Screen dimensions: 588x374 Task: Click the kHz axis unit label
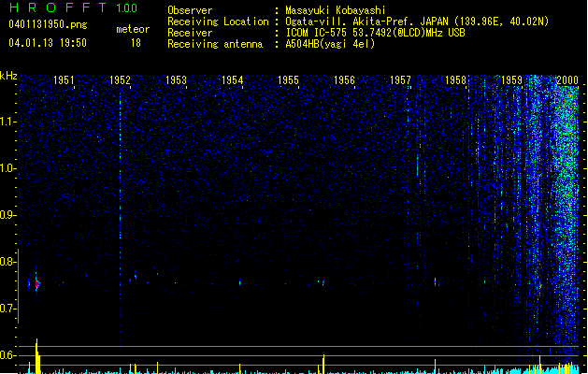click(x=8, y=76)
